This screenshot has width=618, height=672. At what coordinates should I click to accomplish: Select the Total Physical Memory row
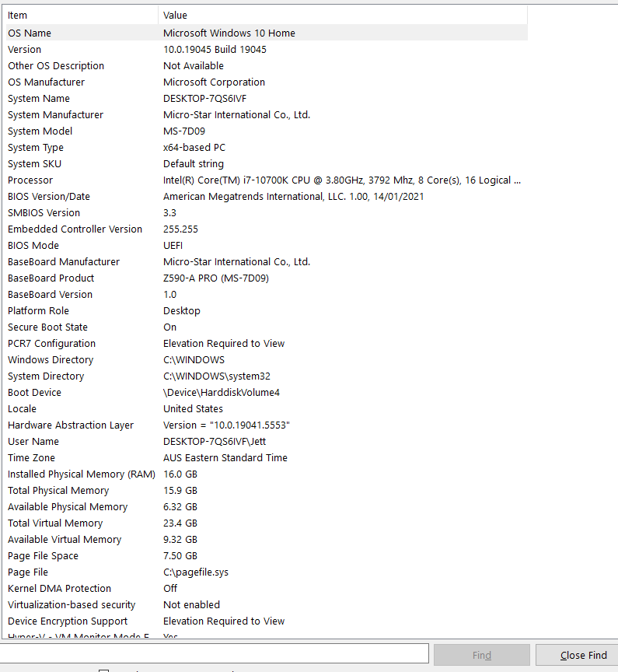point(267,490)
